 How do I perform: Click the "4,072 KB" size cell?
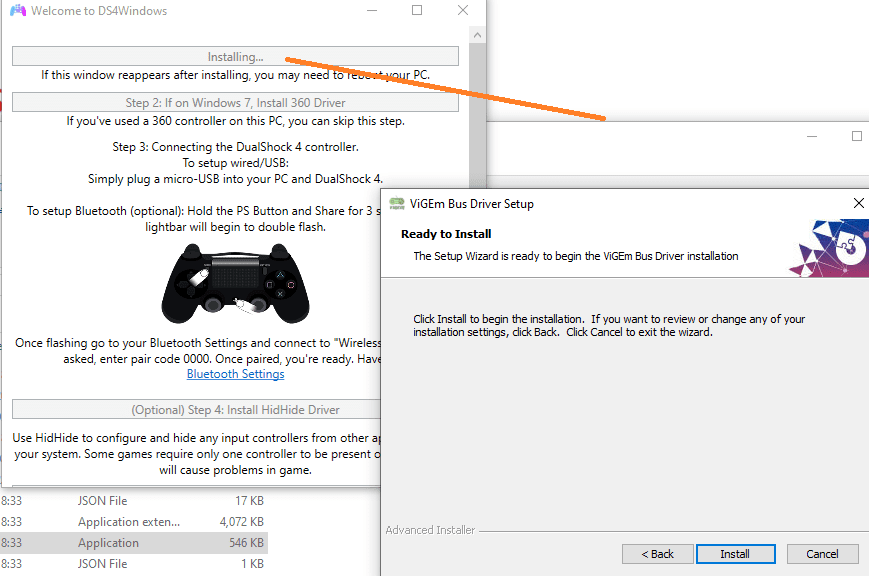(x=242, y=522)
